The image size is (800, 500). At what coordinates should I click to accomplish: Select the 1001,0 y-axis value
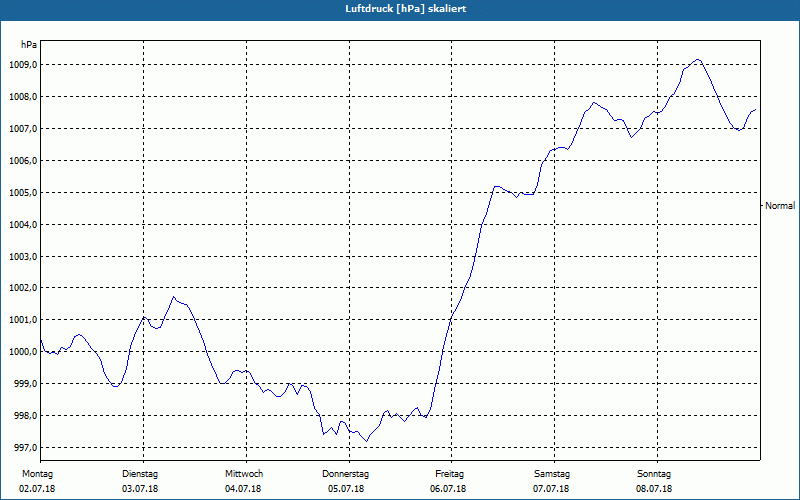point(23,320)
